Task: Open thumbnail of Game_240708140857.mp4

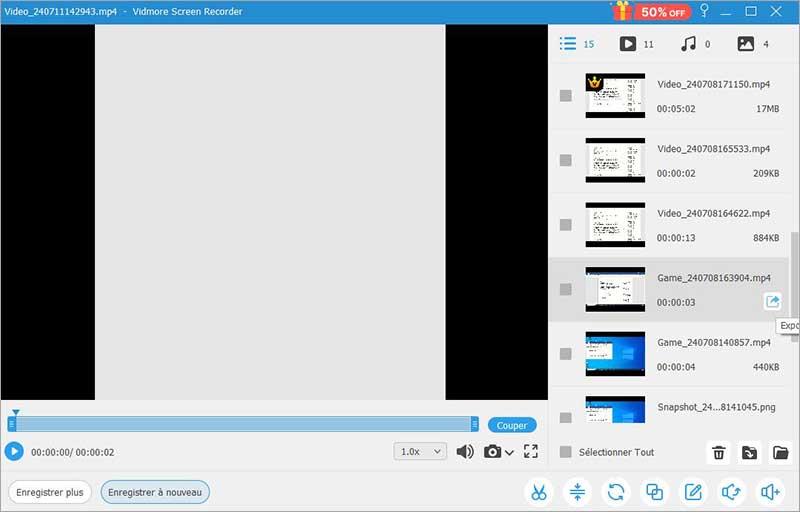Action: [x=615, y=354]
